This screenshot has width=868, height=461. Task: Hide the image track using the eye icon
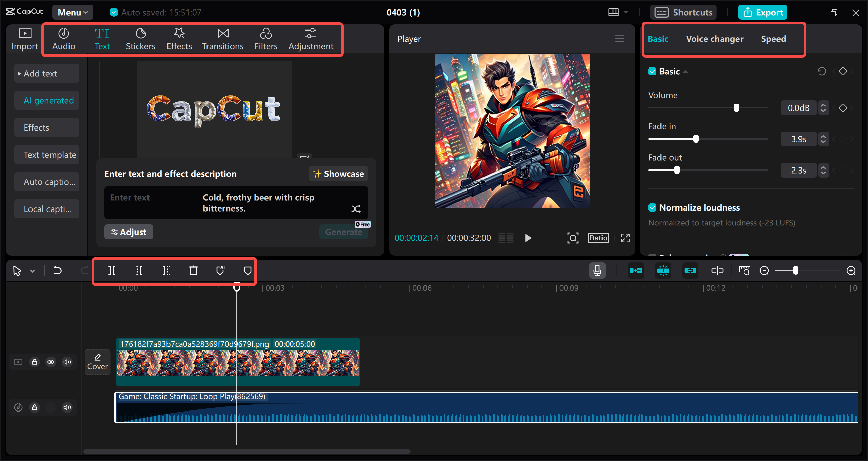click(51, 362)
